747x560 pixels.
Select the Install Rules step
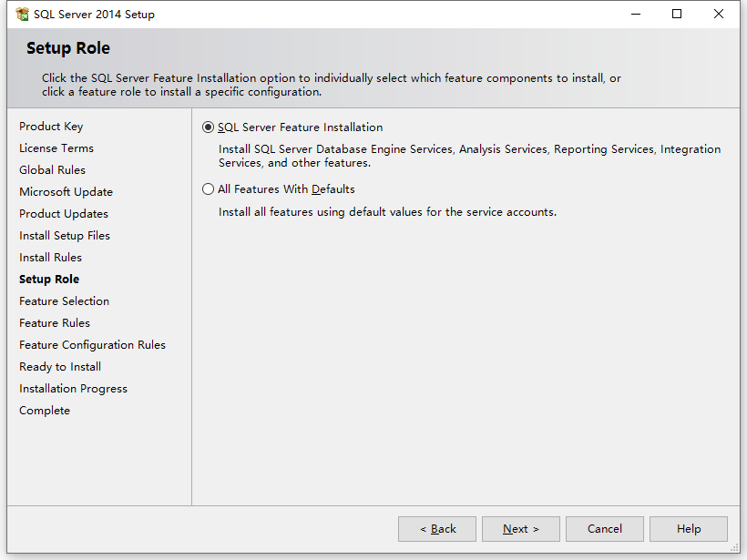pyautogui.click(x=50, y=257)
